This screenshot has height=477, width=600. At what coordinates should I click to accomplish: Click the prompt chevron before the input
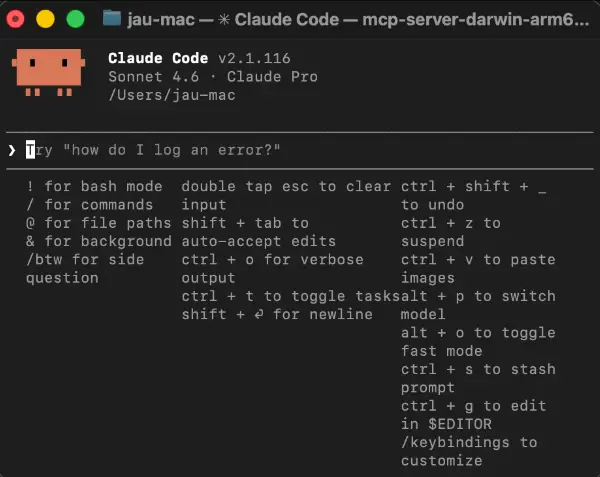point(12,150)
